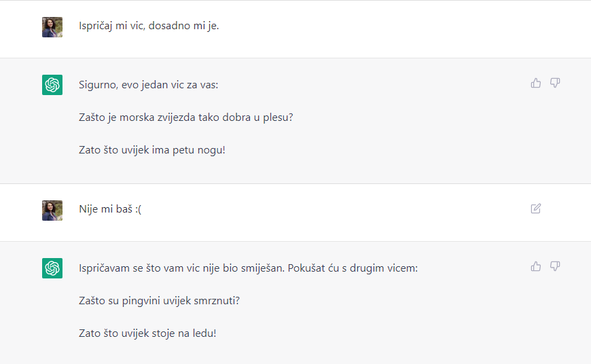Click the text "Ispričaj mi vic, dosadno mi je."
591x364 pixels.
coord(149,26)
